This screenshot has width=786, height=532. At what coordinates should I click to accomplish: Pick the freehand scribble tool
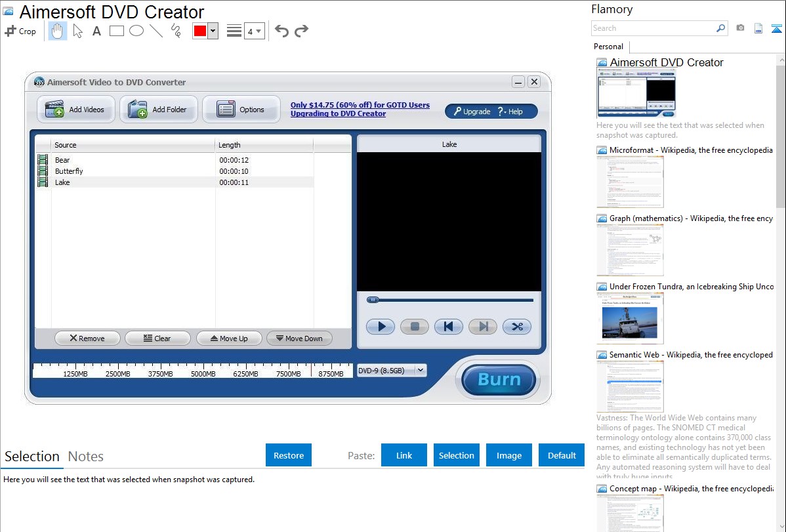coord(176,31)
